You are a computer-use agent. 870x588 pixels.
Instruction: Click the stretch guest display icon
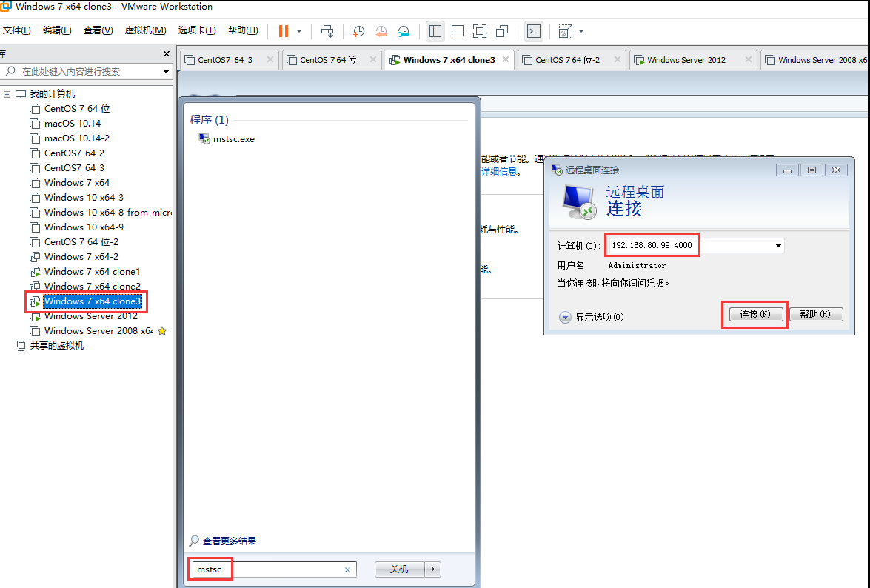[x=566, y=31]
